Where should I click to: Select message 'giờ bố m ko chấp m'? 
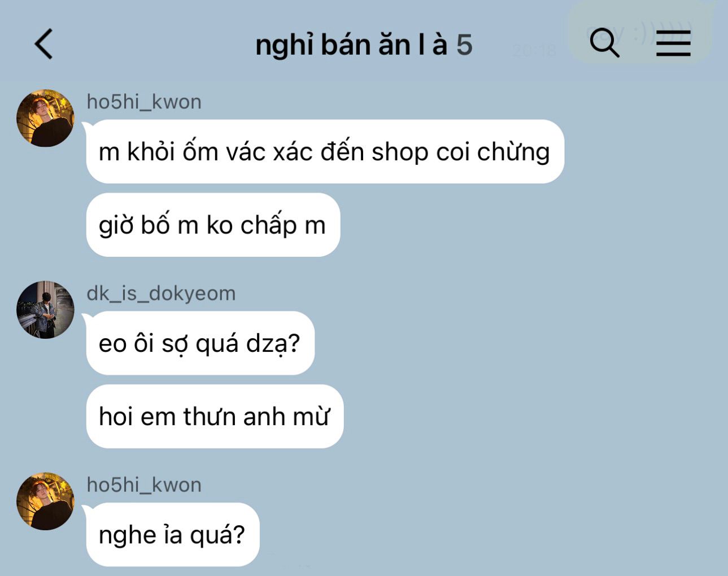click(x=212, y=225)
